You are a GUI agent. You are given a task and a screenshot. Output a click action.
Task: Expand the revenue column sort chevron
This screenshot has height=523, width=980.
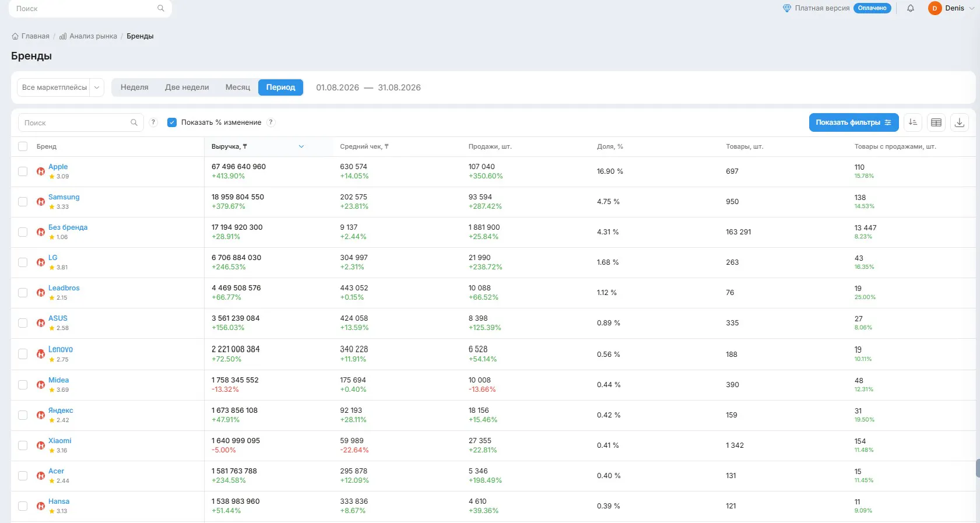[x=301, y=146]
